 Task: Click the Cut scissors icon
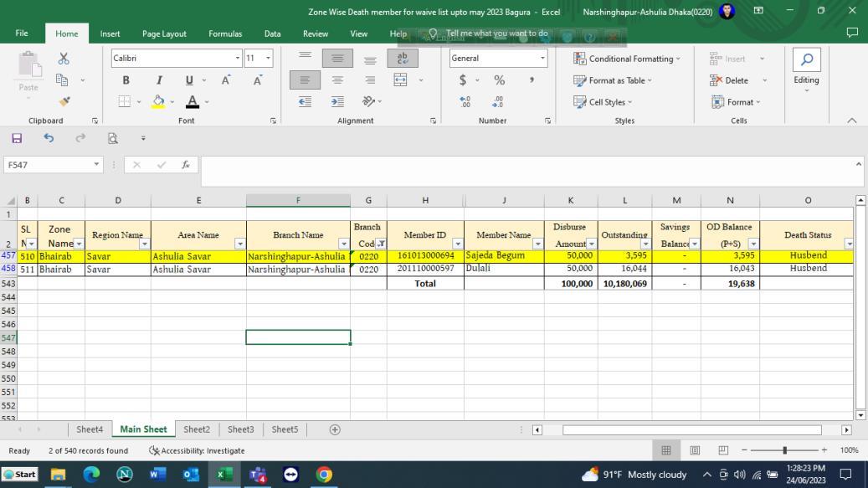[x=64, y=59]
